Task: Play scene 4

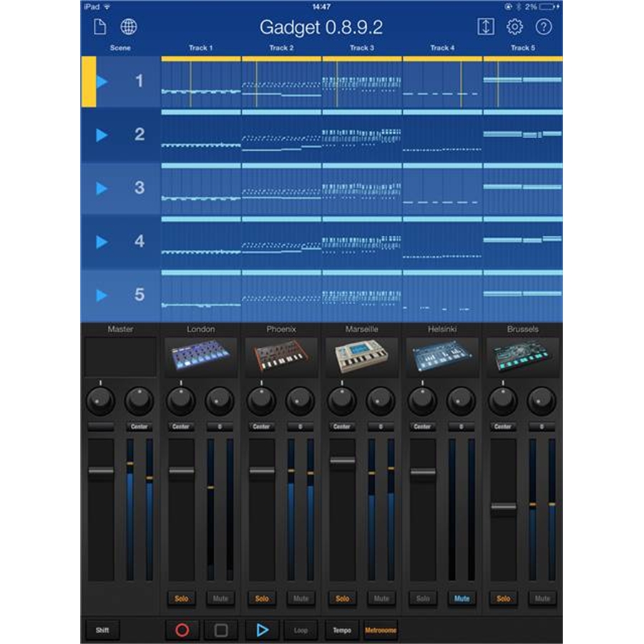Action: pyautogui.click(x=102, y=242)
